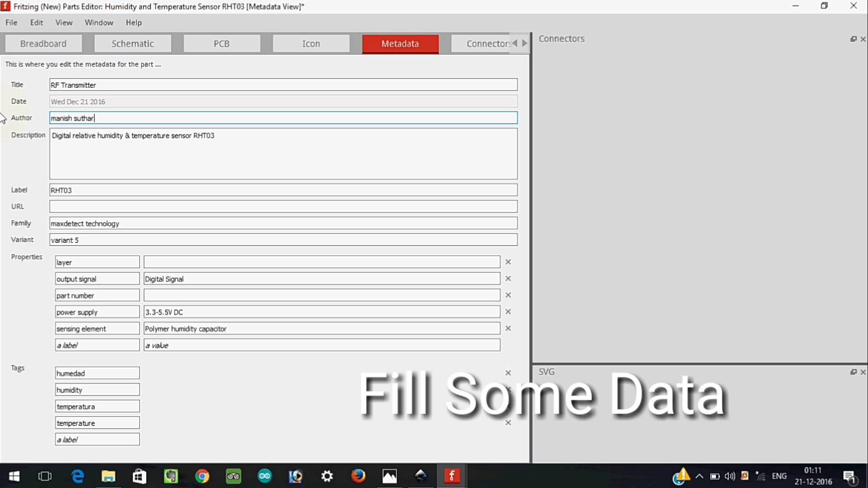Open Icon view in parts editor
Screen dimensions: 868x488
[311, 43]
